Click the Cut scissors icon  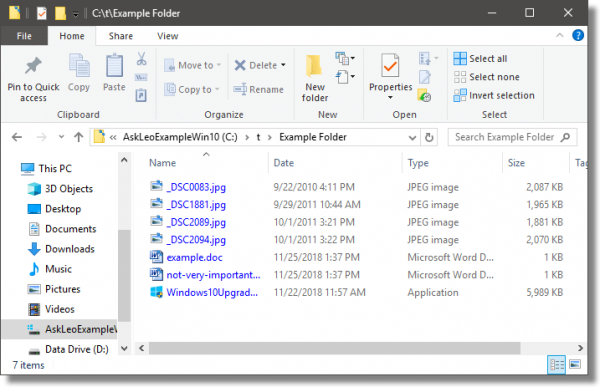click(141, 59)
